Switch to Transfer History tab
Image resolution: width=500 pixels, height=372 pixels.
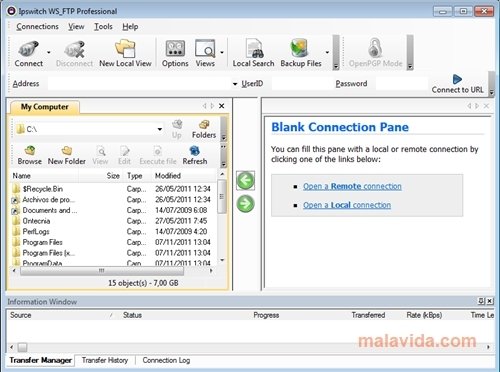[x=105, y=360]
